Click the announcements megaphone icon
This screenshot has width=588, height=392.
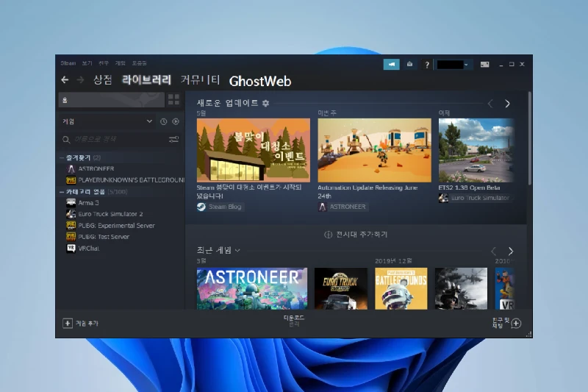pyautogui.click(x=392, y=65)
